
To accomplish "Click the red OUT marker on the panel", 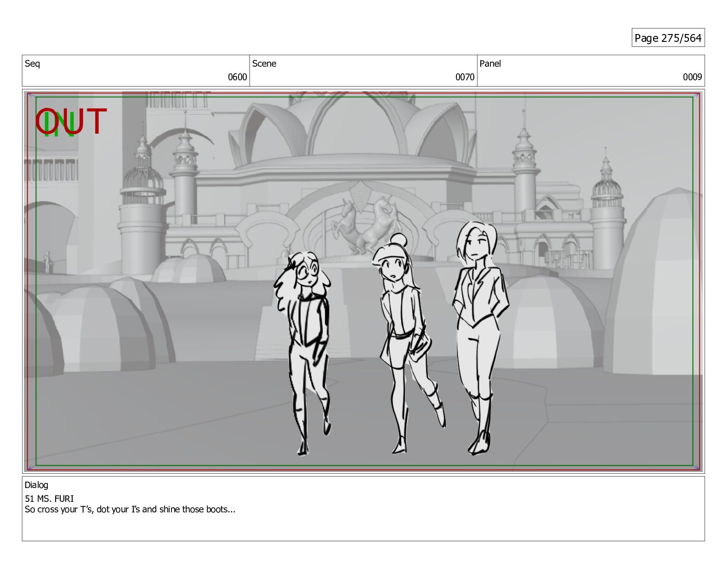I will coord(71,121).
